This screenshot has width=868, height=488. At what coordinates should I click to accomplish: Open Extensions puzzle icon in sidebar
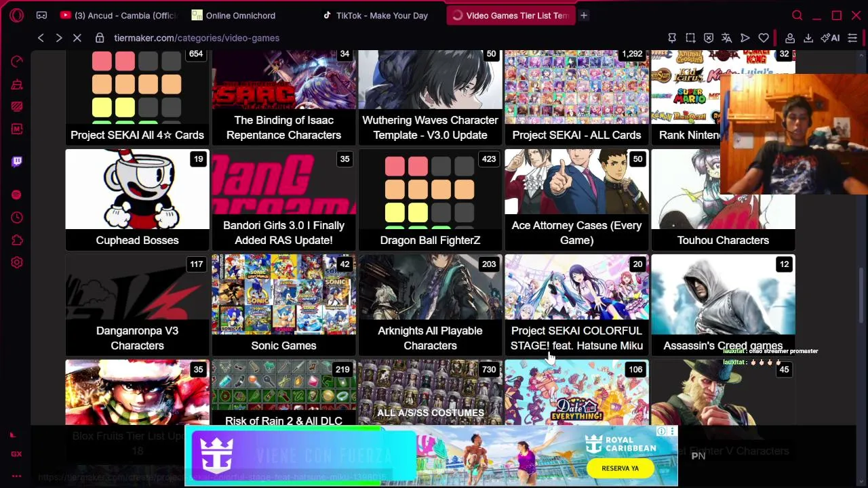point(17,240)
